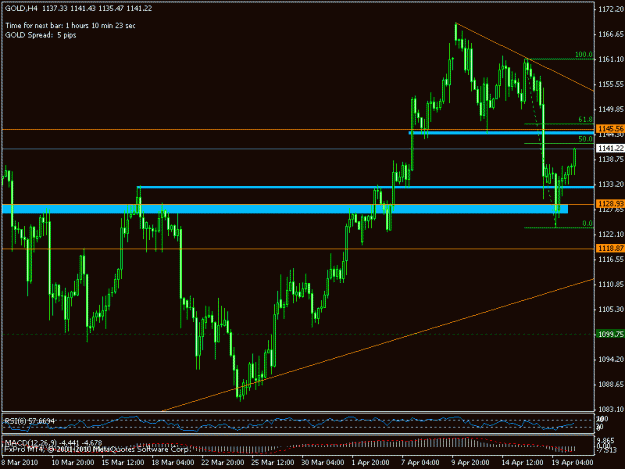Click the green 1099.75 price tag

coord(610,334)
